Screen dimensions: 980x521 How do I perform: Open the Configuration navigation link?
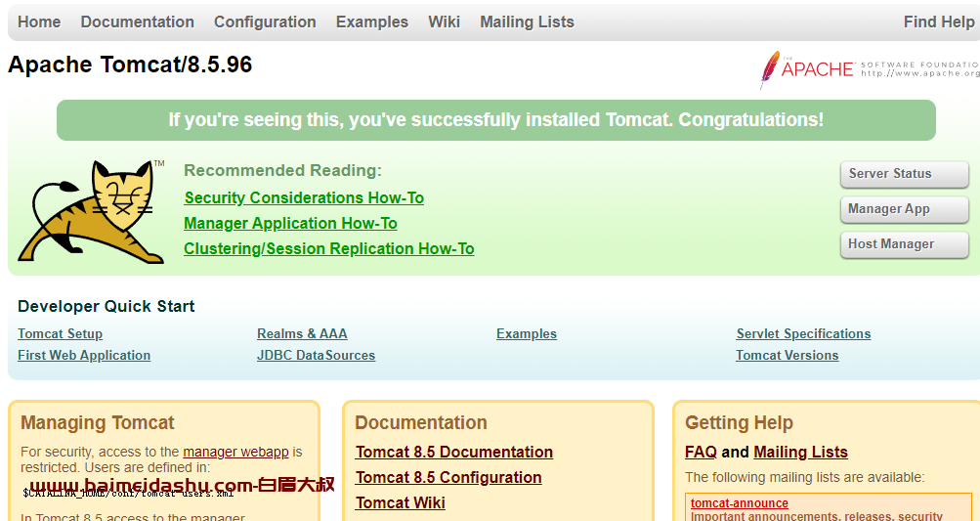click(265, 22)
